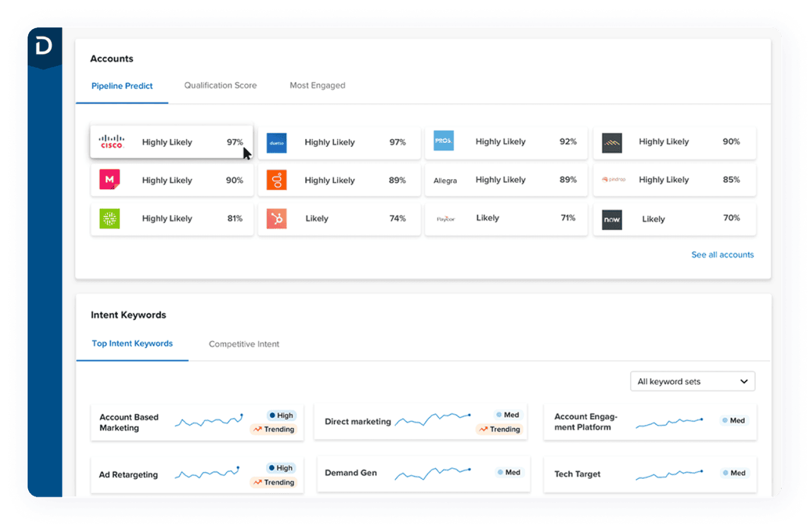Click the Trending badge on Direct marketing
Image resolution: width=812 pixels, height=529 pixels.
(x=500, y=429)
